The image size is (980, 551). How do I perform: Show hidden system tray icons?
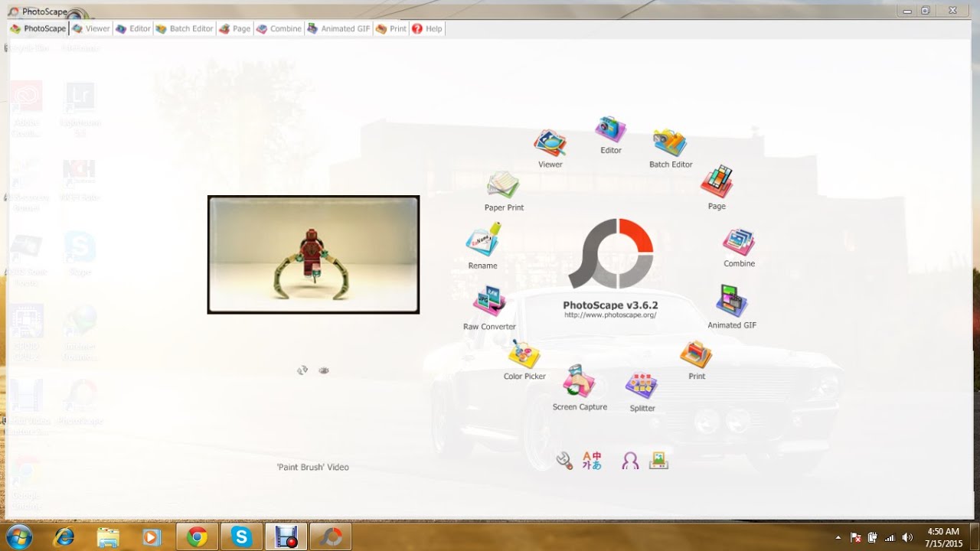pos(838,537)
